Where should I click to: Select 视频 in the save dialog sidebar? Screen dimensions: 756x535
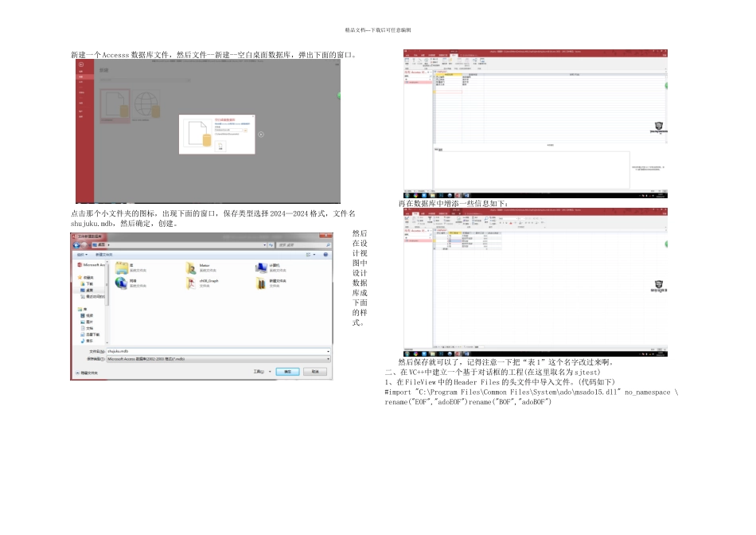point(87,315)
